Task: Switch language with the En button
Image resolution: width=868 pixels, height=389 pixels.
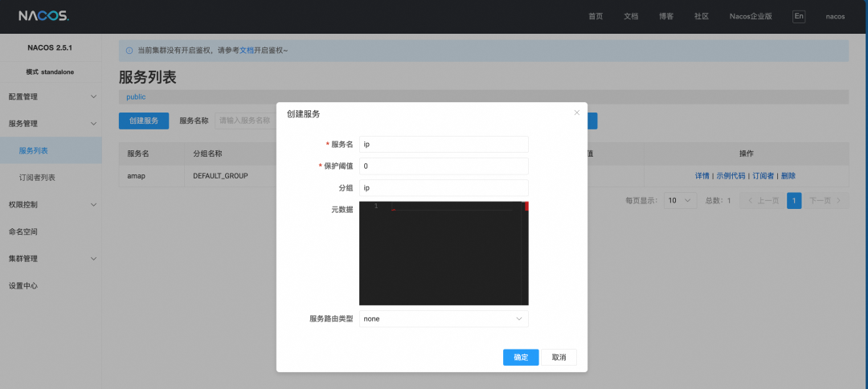Action: coord(798,16)
